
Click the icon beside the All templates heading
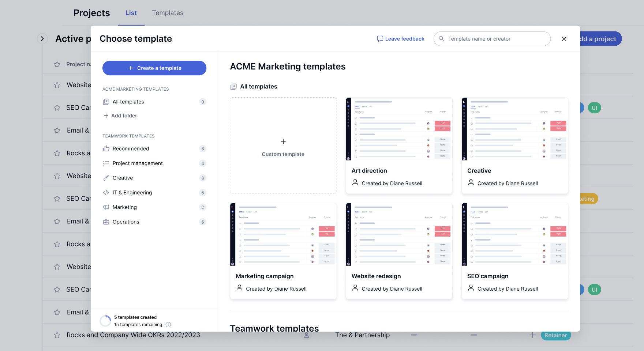coord(233,87)
